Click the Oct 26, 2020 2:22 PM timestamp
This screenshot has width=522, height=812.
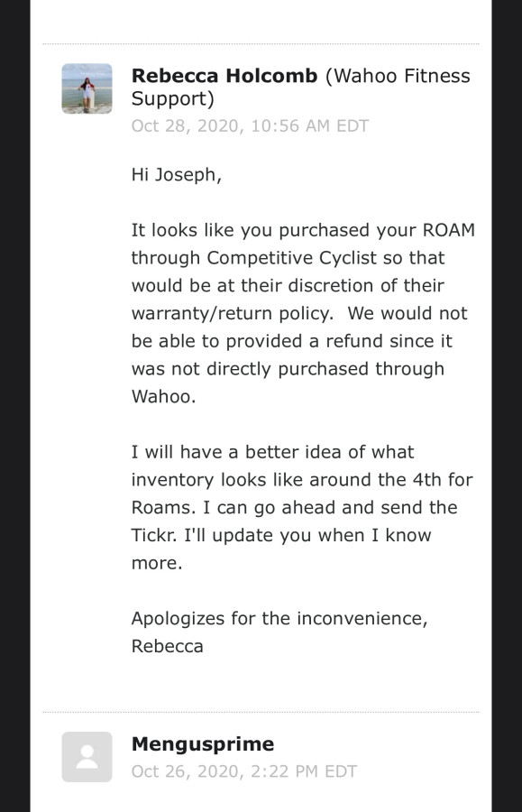244,771
